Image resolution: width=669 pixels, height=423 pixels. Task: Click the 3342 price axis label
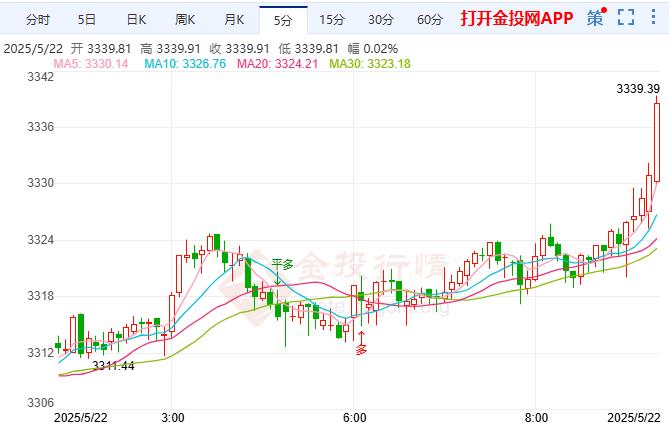pyautogui.click(x=41, y=77)
